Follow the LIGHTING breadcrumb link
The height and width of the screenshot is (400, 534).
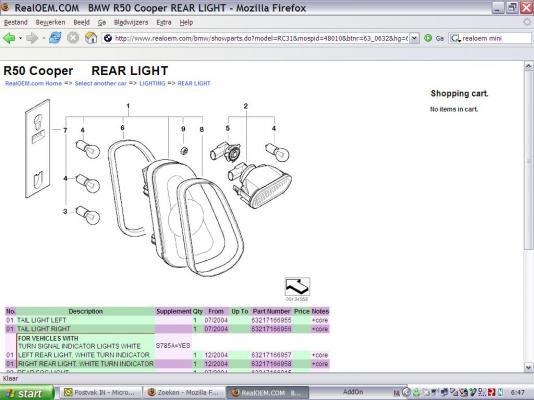152,83
